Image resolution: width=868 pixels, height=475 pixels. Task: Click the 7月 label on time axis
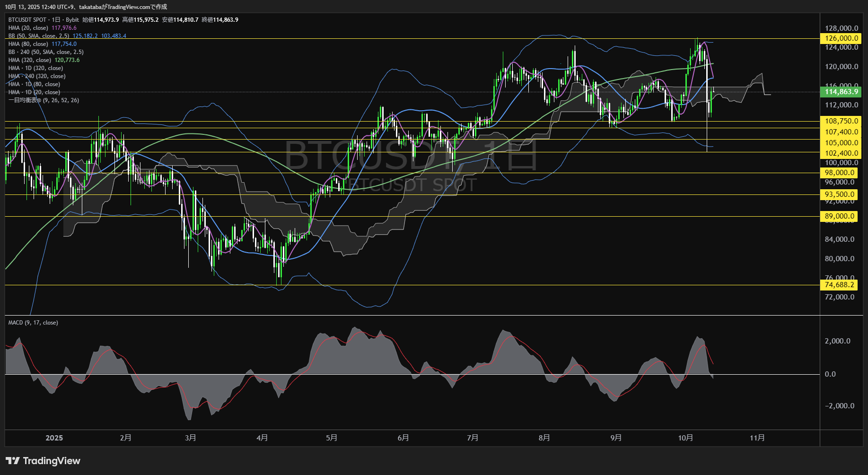pyautogui.click(x=472, y=438)
